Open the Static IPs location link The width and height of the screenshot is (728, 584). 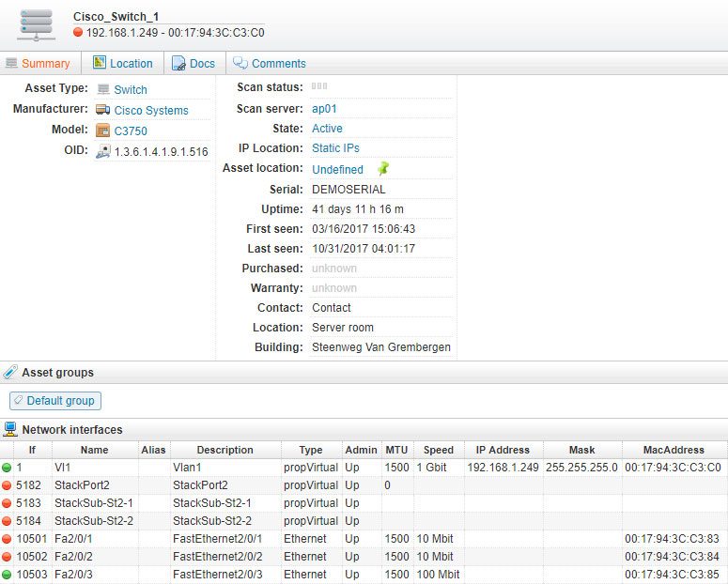click(335, 148)
